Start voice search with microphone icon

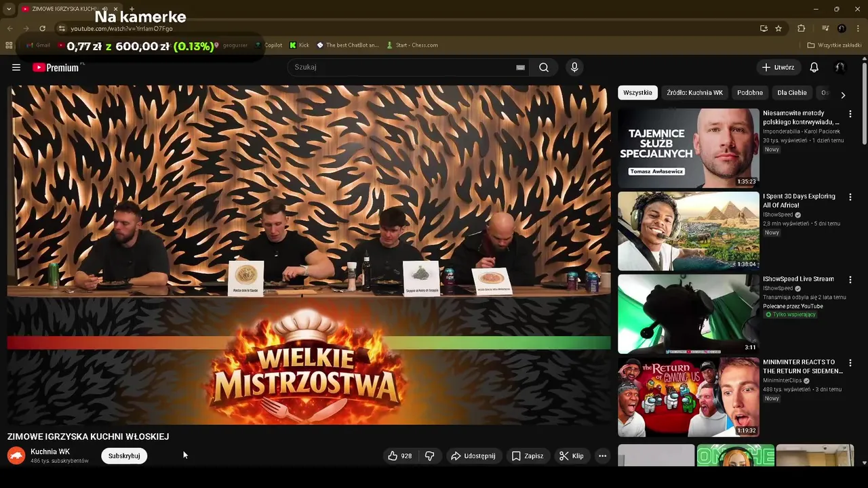[574, 67]
